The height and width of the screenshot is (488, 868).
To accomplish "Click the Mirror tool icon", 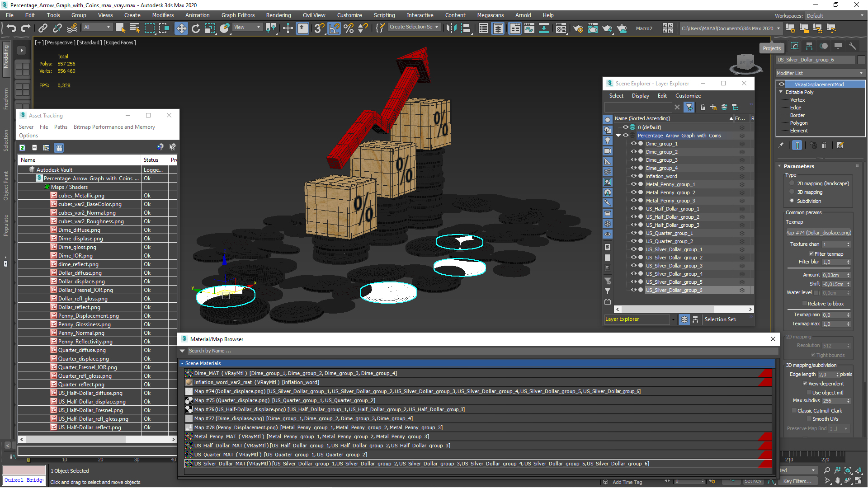I will click(451, 28).
